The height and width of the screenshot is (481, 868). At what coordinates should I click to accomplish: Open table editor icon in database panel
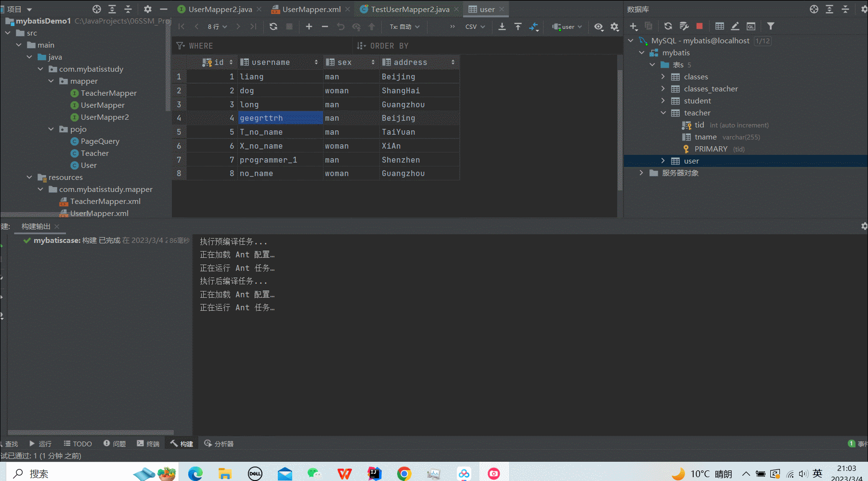click(x=720, y=26)
